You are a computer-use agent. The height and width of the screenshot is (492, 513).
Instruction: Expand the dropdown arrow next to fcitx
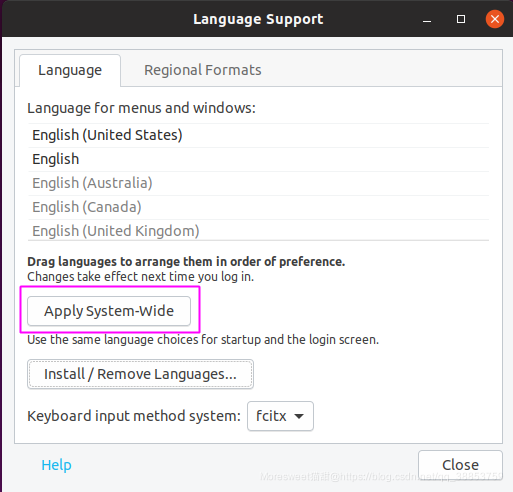299,416
